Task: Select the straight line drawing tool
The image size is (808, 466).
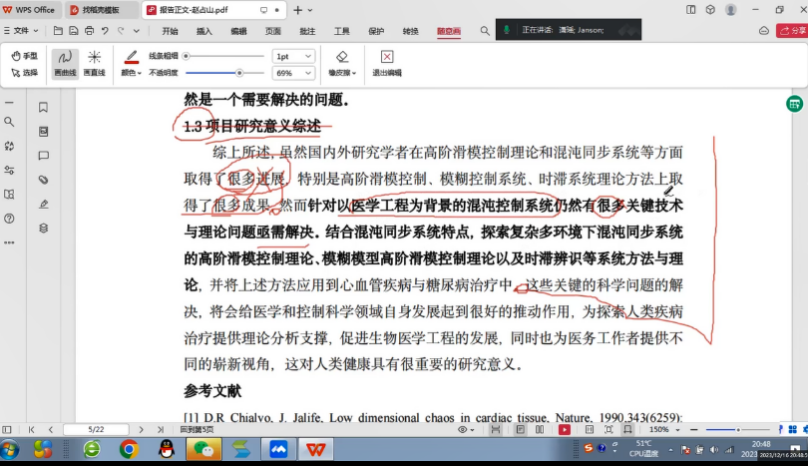Action: click(94, 63)
